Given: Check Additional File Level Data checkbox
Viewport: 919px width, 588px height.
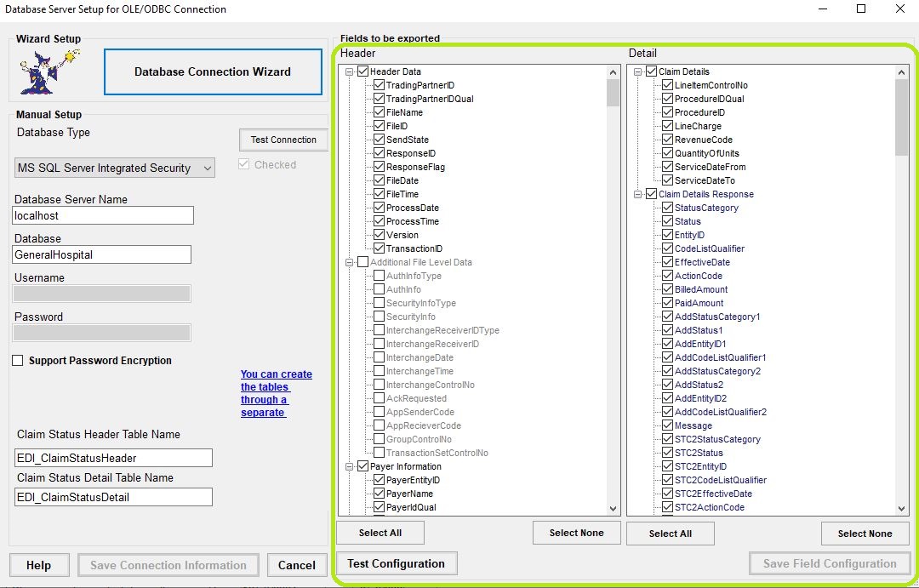Looking at the screenshot, I should click(362, 262).
